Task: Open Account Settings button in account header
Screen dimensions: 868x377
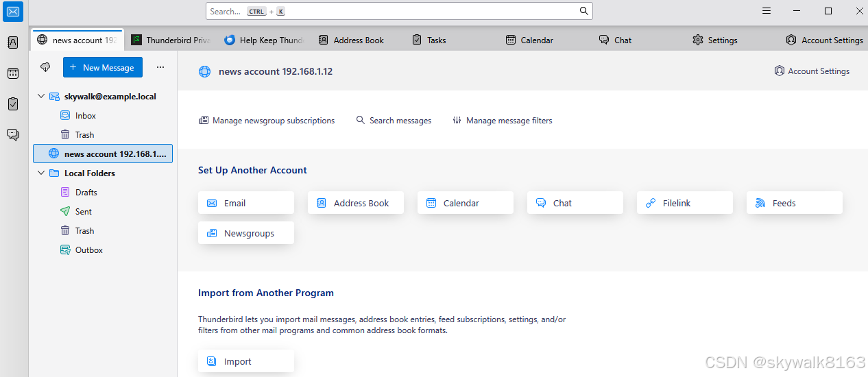Action: pyautogui.click(x=812, y=71)
